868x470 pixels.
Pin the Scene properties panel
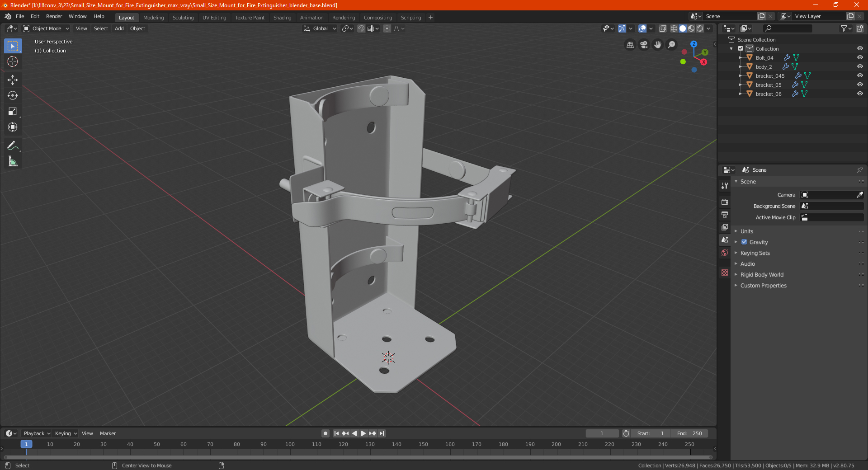point(859,170)
